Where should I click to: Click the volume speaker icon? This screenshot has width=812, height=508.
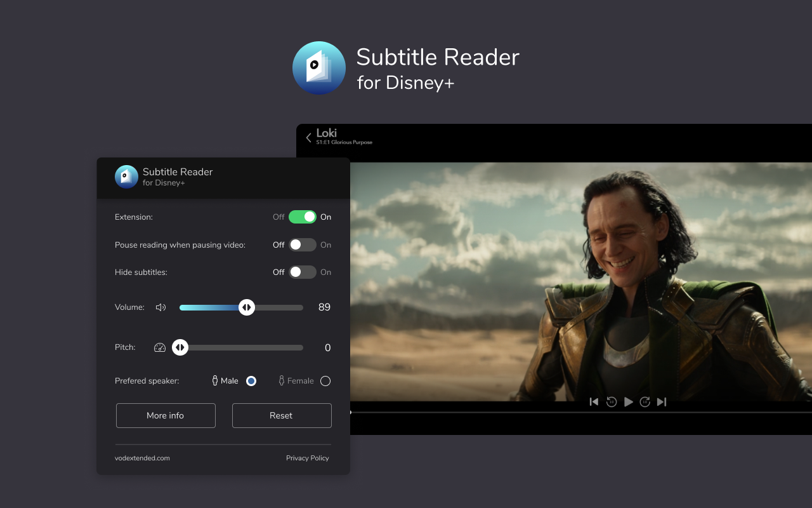coord(161,307)
